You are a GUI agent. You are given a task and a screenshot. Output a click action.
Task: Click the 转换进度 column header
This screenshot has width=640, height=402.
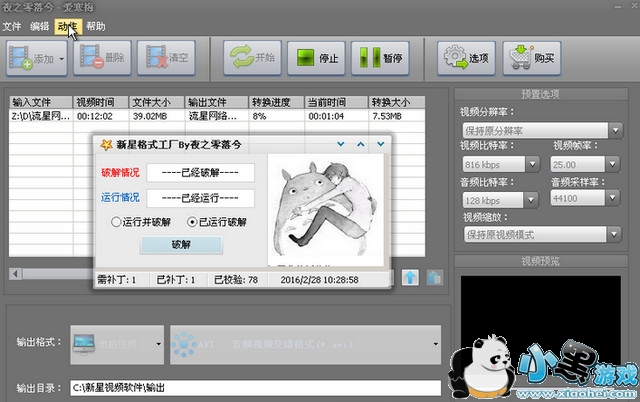click(276, 102)
